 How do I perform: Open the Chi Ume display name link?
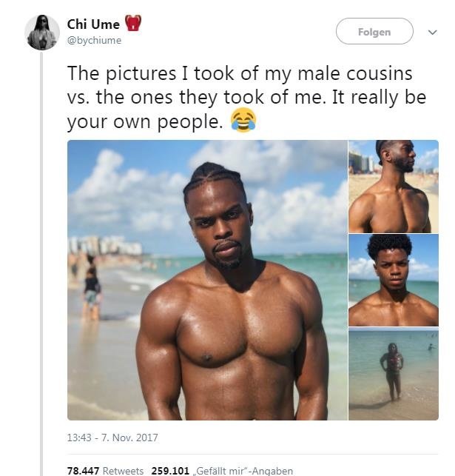(93, 24)
